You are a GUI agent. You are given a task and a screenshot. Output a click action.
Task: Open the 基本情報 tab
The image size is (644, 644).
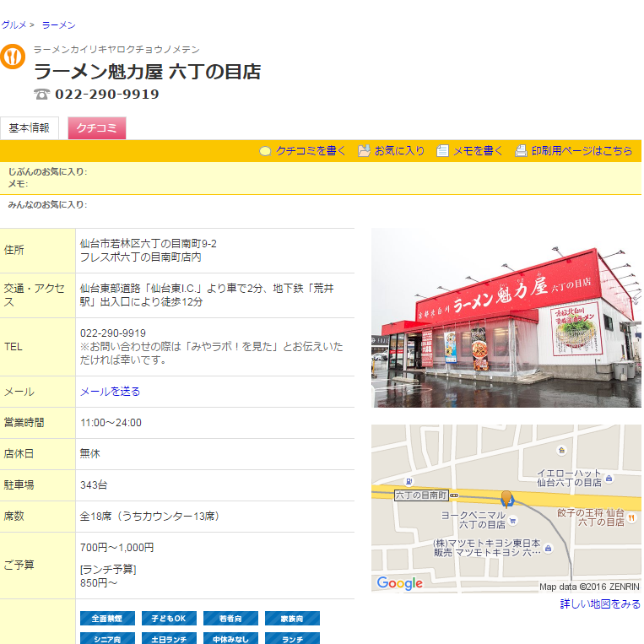click(x=30, y=128)
